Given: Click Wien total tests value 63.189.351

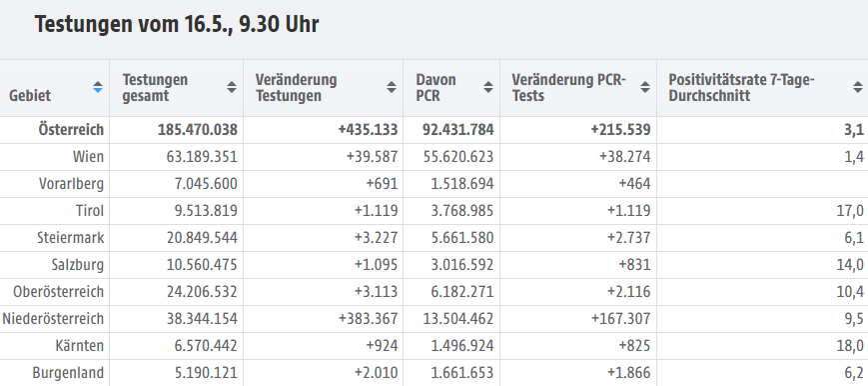Looking at the screenshot, I should (202, 157).
